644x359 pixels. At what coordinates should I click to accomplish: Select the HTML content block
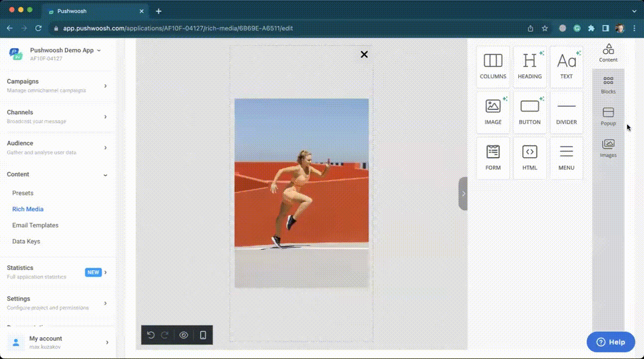coord(529,158)
